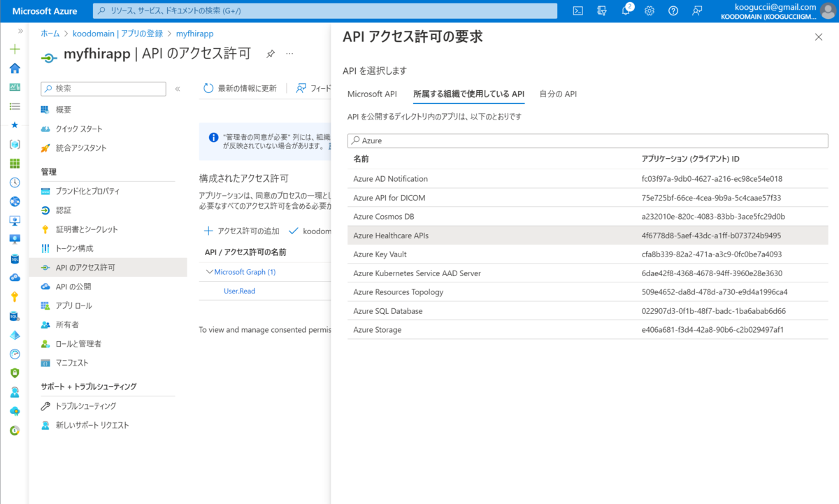Select Azure Kubernetes Service AAD Server row
The image size is (839, 504).
click(587, 273)
